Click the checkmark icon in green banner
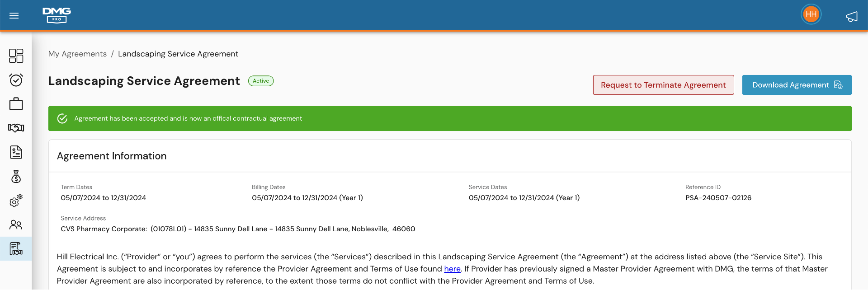 click(x=62, y=118)
